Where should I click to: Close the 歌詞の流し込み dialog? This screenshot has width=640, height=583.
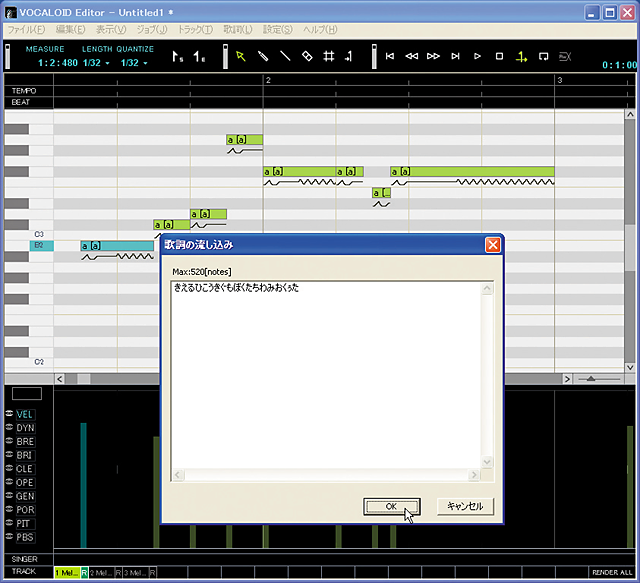pyautogui.click(x=493, y=245)
